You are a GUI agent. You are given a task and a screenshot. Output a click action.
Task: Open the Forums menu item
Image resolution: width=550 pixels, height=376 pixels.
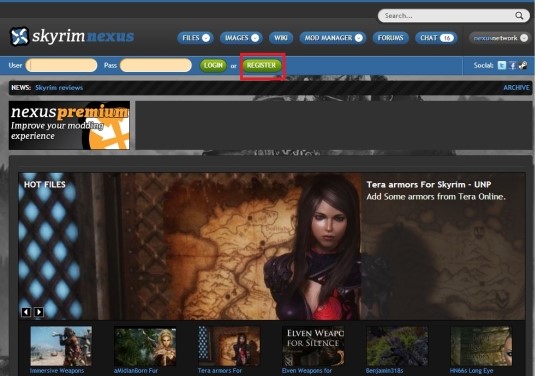click(x=390, y=38)
